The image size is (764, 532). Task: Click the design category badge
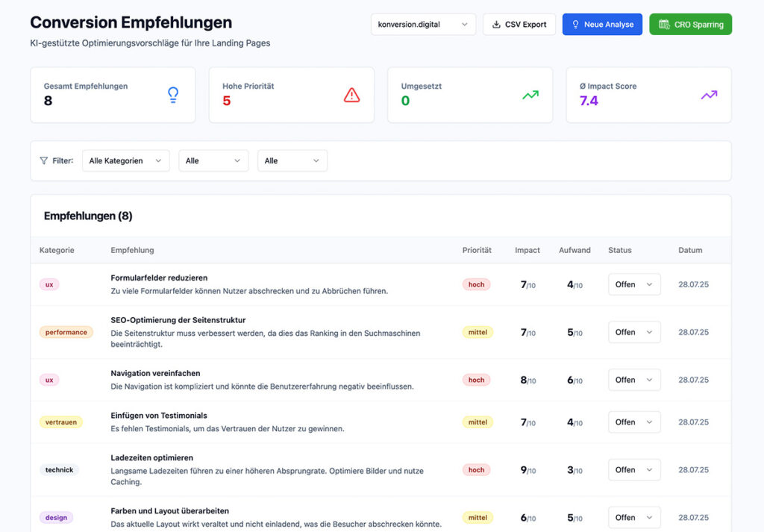coord(56,517)
